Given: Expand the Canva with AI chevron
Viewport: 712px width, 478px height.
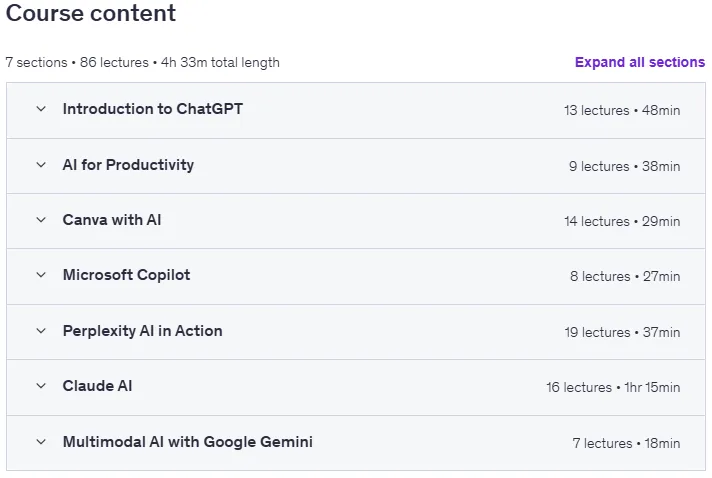Looking at the screenshot, I should 41,220.
